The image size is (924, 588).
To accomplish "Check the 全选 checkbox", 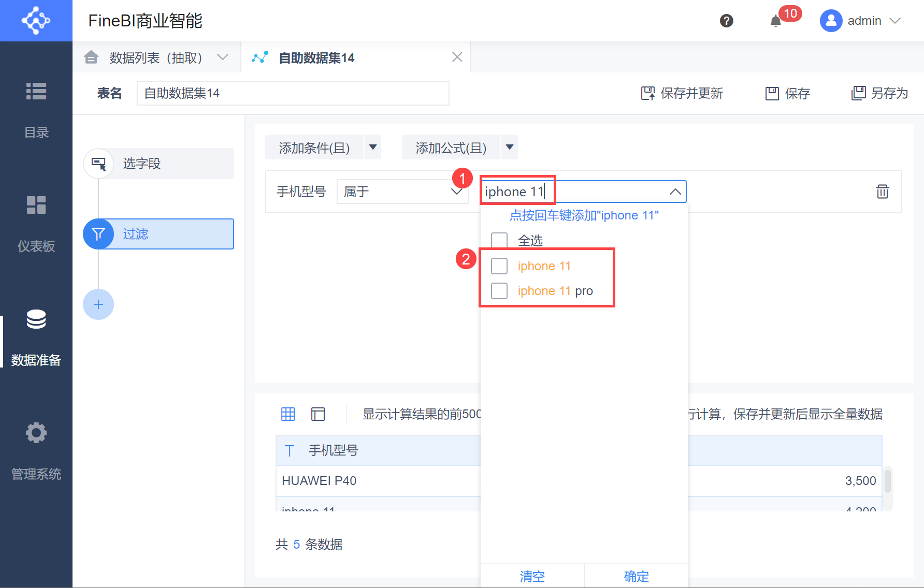I will tap(499, 241).
